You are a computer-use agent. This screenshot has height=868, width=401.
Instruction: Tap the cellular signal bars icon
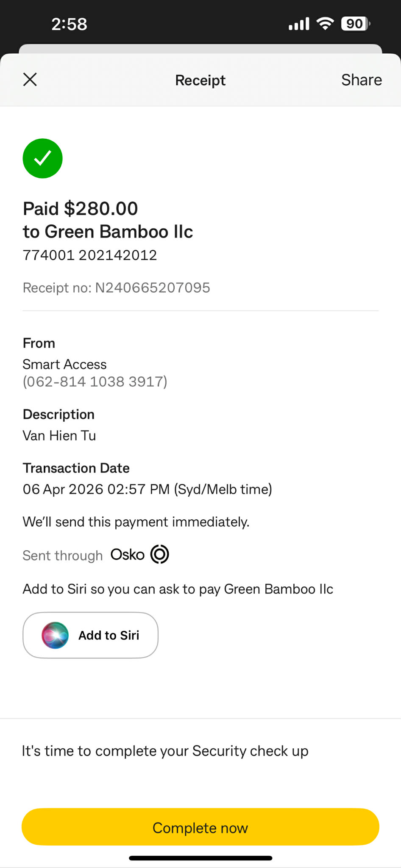299,24
